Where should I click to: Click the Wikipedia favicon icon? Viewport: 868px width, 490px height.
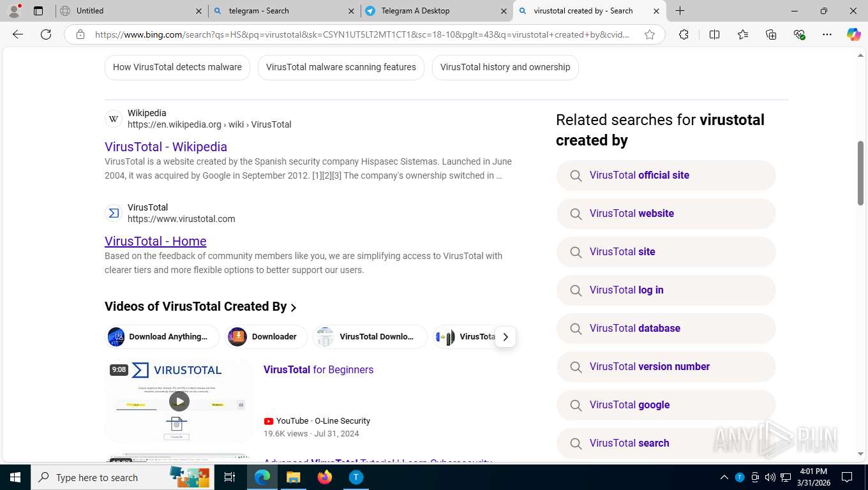click(x=114, y=119)
